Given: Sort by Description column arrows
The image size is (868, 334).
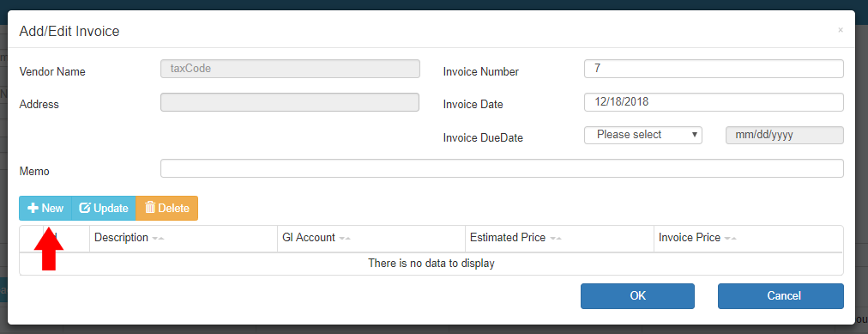Looking at the screenshot, I should pos(159,238).
